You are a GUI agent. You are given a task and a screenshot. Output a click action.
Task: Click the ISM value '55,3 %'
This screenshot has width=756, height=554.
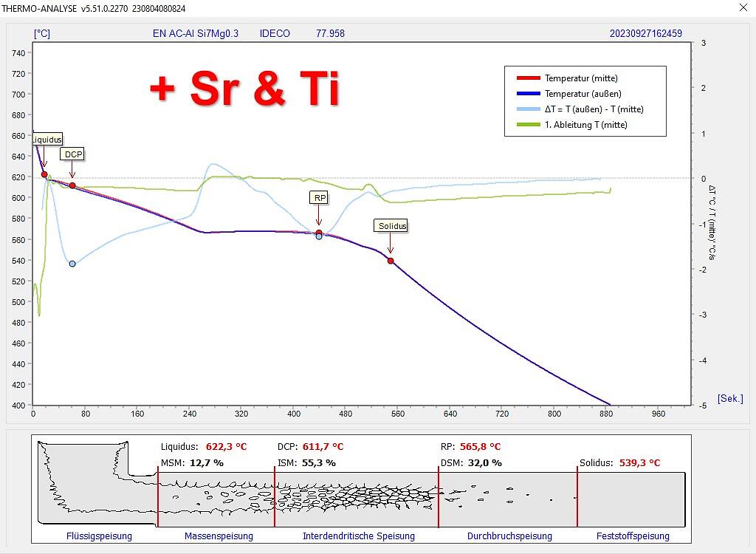point(319,463)
